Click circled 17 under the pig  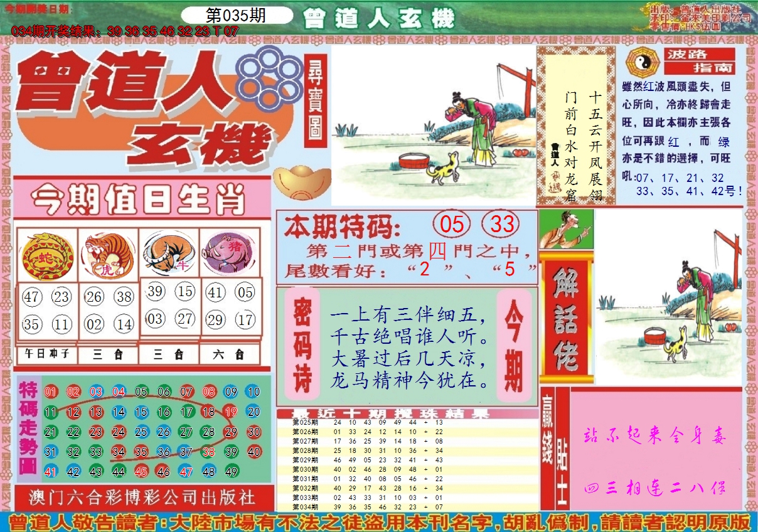[x=246, y=319]
